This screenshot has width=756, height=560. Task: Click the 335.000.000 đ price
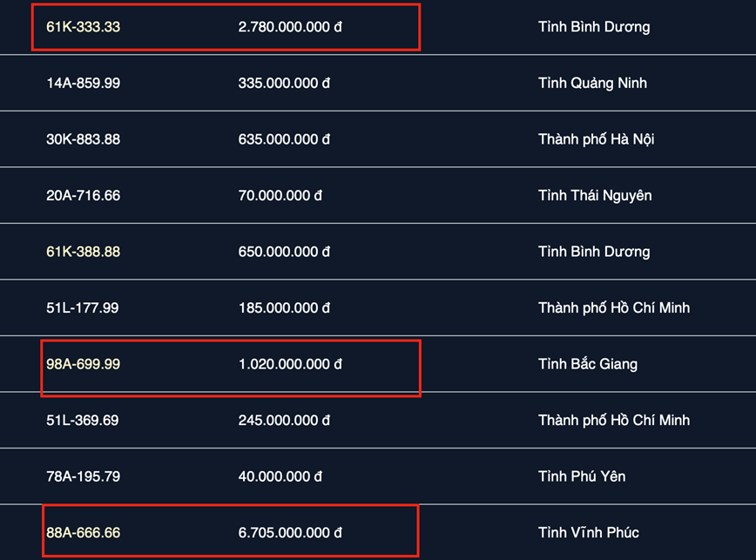pyautogui.click(x=284, y=83)
